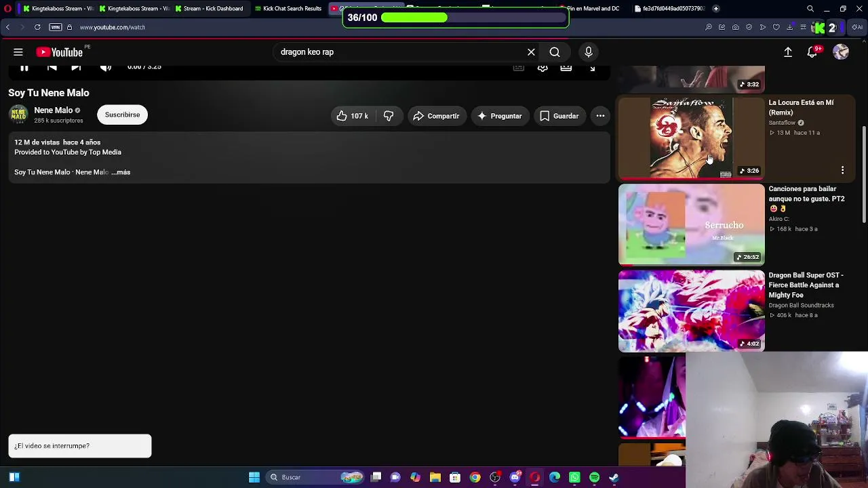Mute the video player volume

tap(105, 67)
